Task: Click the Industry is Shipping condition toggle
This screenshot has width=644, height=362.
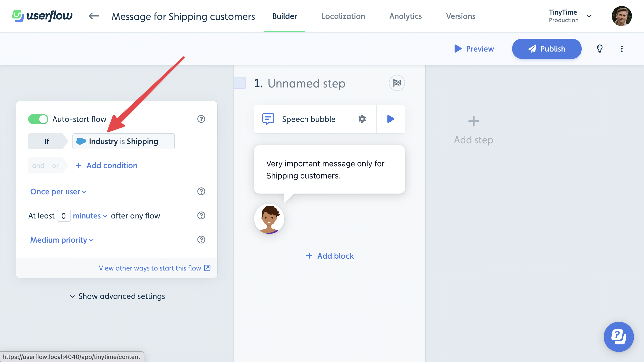Action: point(124,141)
